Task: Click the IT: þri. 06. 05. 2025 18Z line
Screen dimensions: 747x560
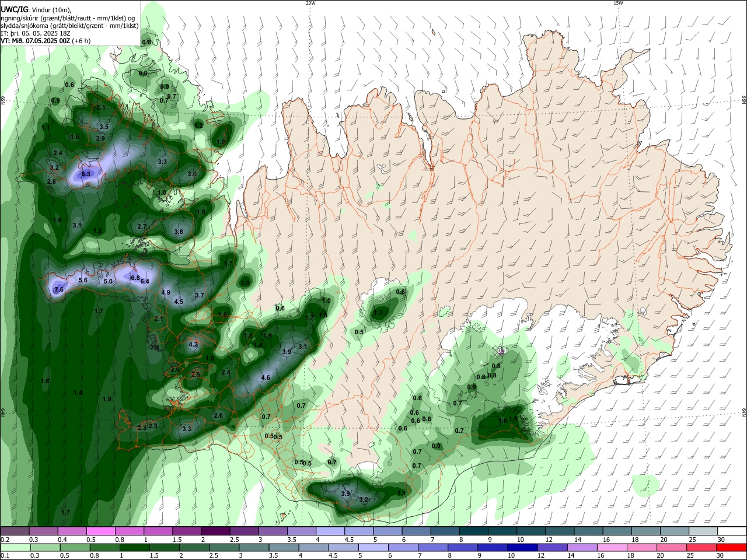Action: click(36, 33)
